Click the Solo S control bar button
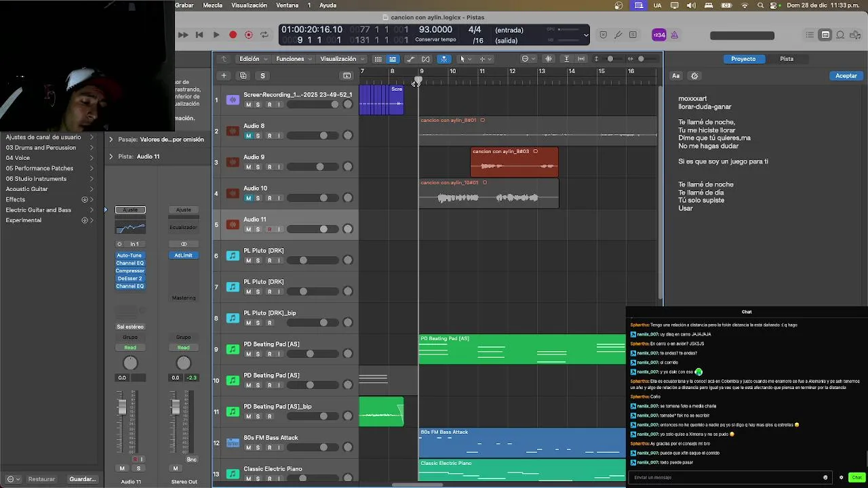The height and width of the screenshot is (488, 868). [x=633, y=35]
